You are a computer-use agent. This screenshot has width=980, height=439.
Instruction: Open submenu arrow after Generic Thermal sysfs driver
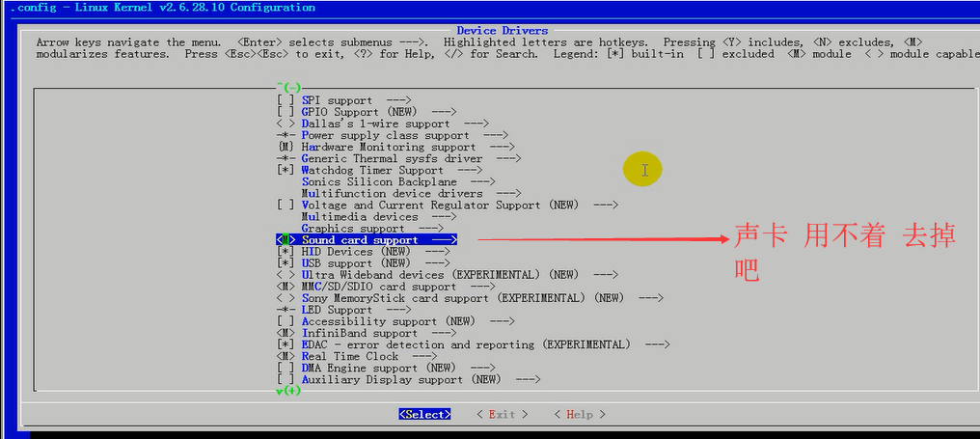click(x=508, y=159)
